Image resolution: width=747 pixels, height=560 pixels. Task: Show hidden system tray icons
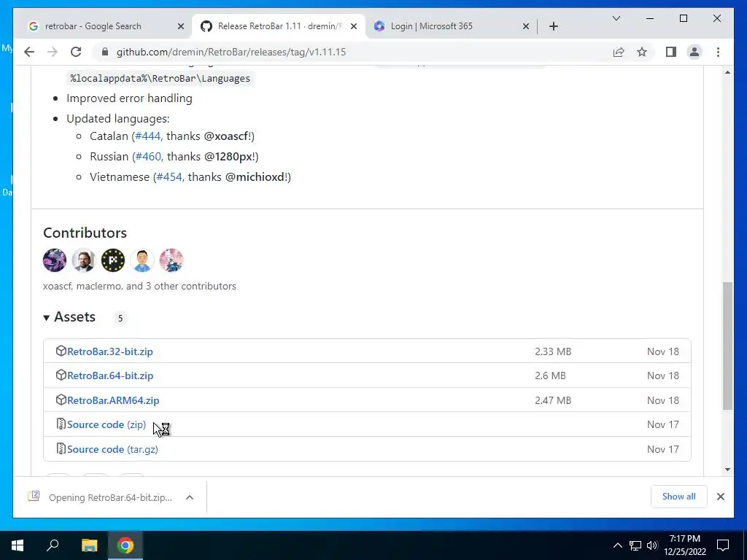pos(617,545)
